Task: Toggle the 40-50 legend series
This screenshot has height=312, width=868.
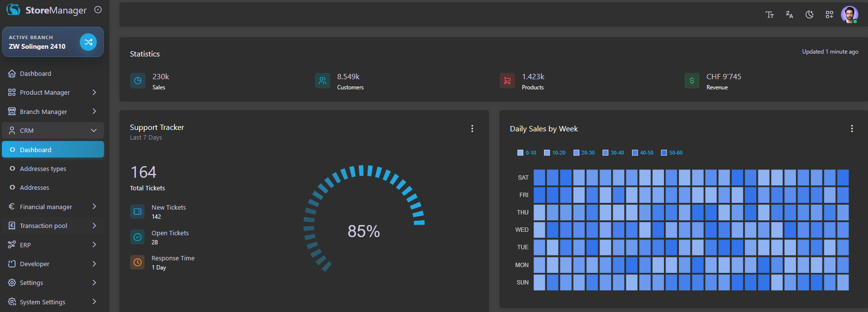Action: click(x=643, y=153)
